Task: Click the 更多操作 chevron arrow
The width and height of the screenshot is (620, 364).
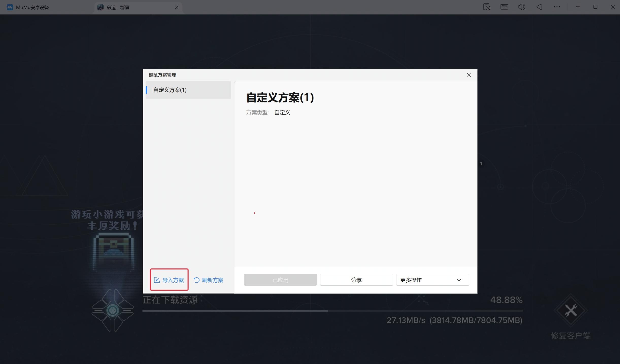Action: 459,280
